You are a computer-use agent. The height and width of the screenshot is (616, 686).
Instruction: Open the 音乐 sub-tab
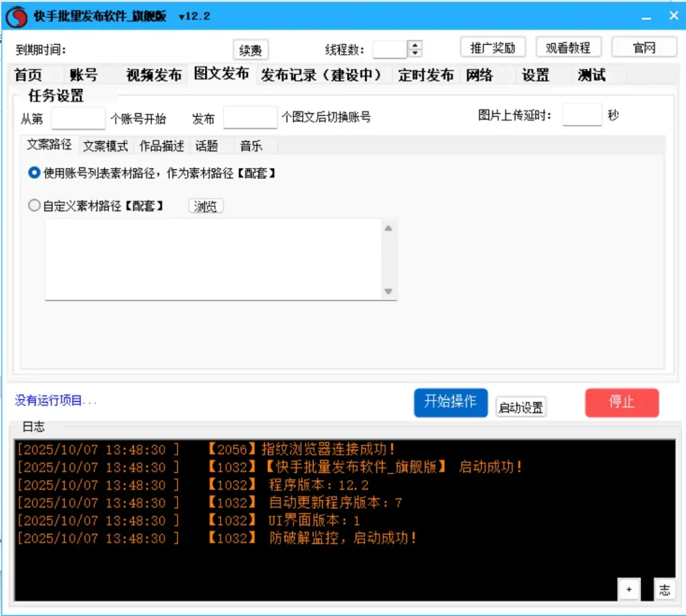[x=251, y=145]
